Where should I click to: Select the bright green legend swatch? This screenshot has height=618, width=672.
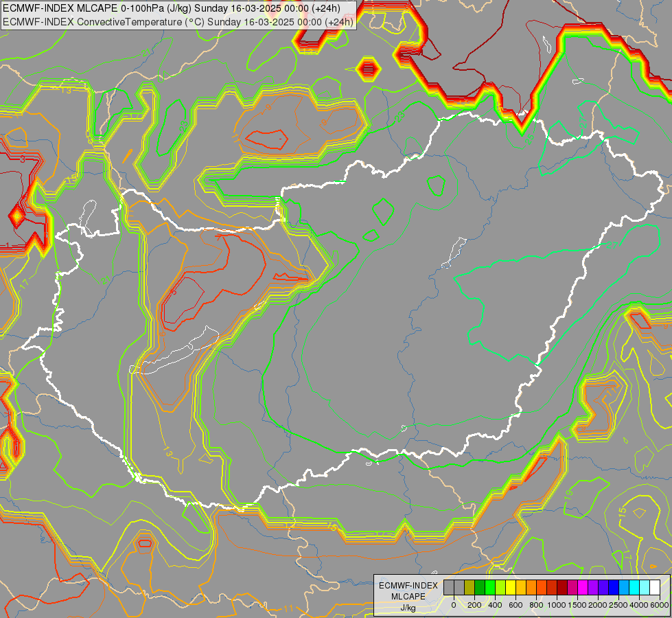490,587
